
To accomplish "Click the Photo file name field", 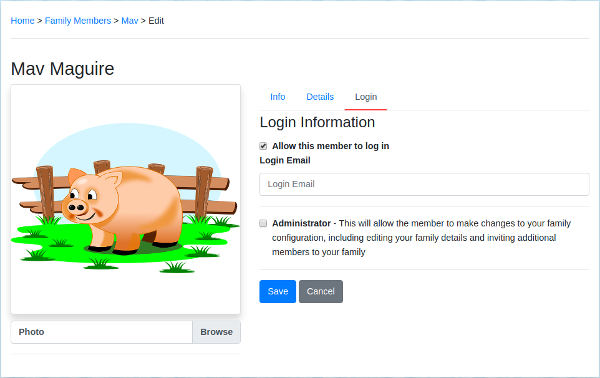I will (x=102, y=332).
